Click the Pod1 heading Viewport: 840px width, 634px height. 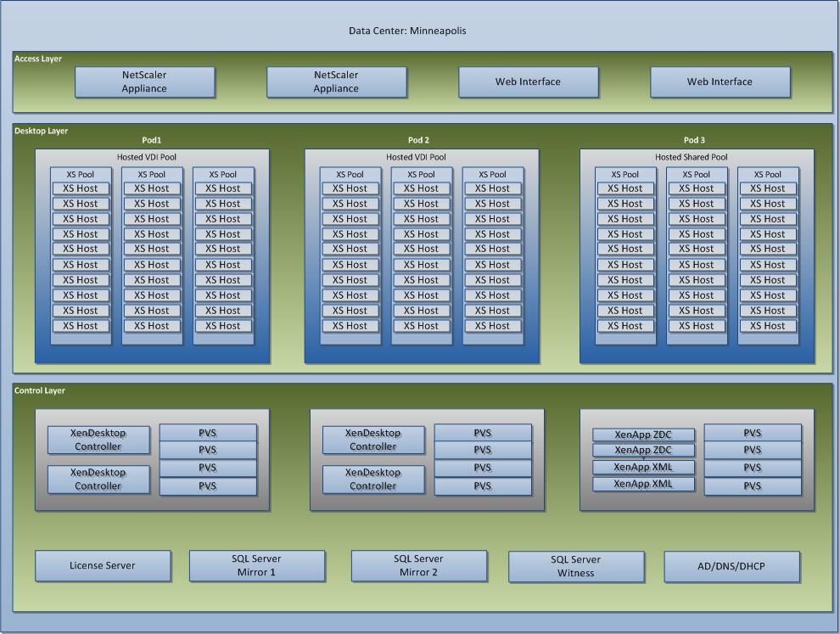point(152,140)
